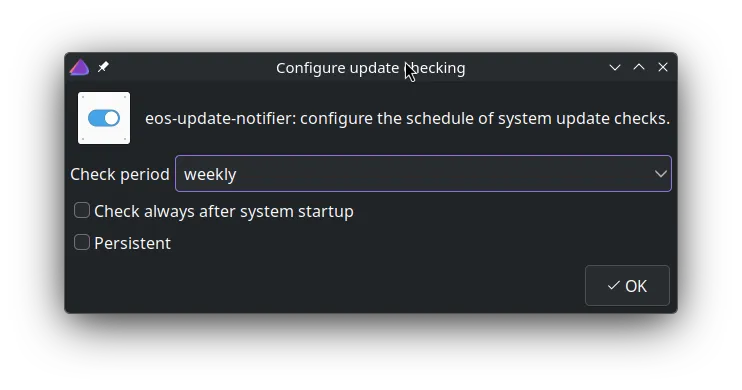Viewport: 742px width, 390px height.
Task: Click the checkmark icon on OK button
Action: 613,285
